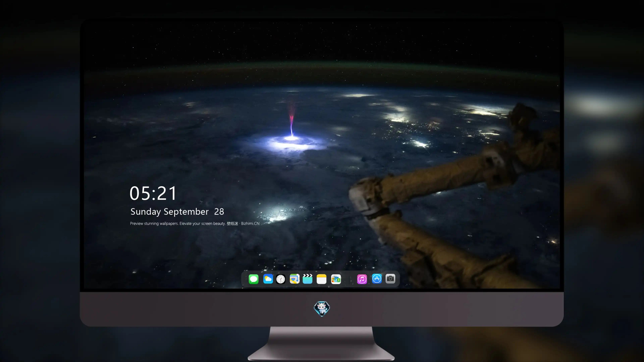Open the yellow Notes app
This screenshot has height=362, width=644.
pos(321,279)
